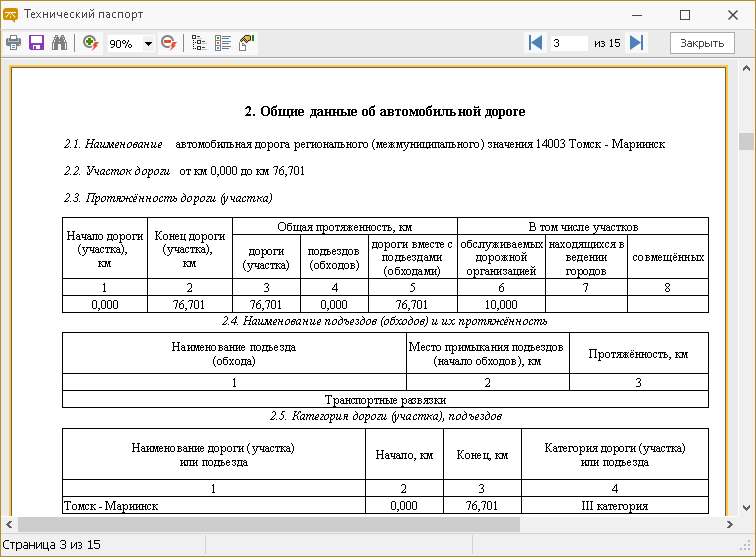Click 'Транспортные развязки' row

385,400
